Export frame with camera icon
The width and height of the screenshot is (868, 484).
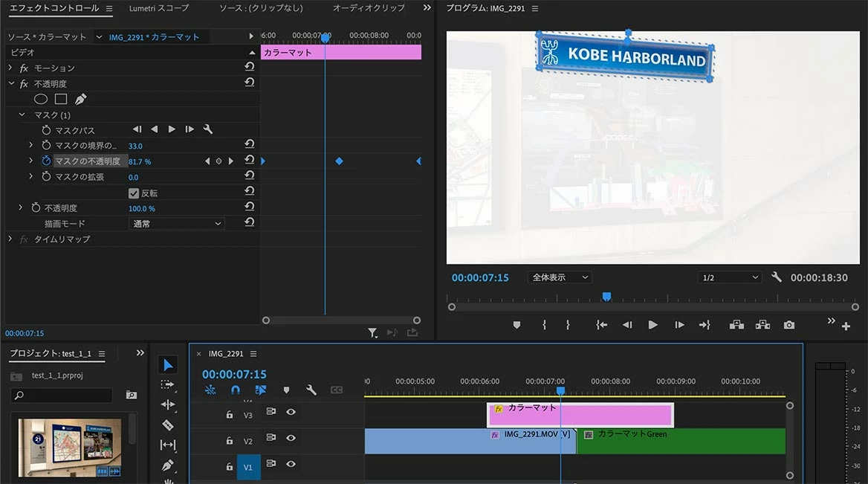(788, 325)
